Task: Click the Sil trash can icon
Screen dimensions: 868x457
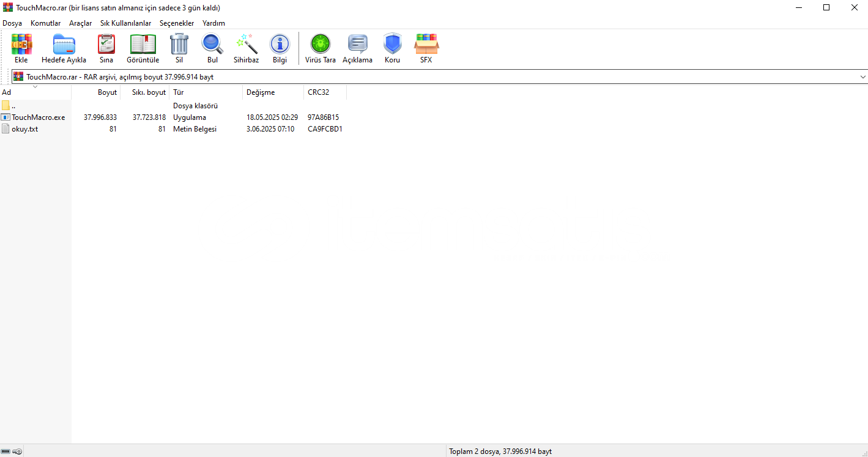Action: (179, 44)
